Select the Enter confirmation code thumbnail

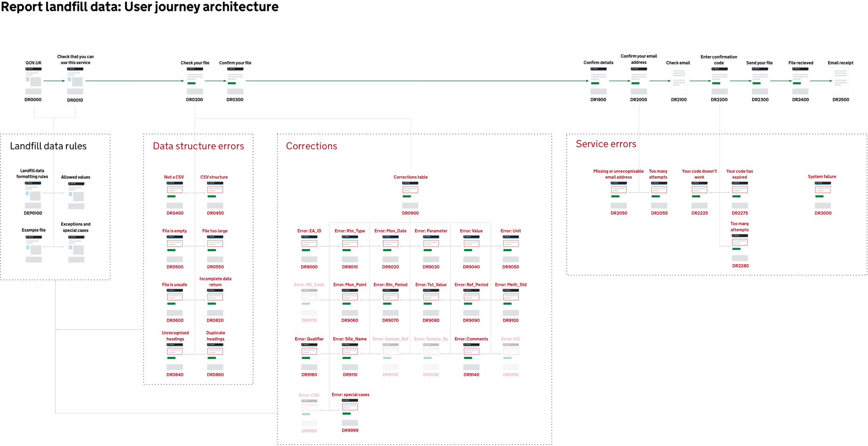[719, 81]
